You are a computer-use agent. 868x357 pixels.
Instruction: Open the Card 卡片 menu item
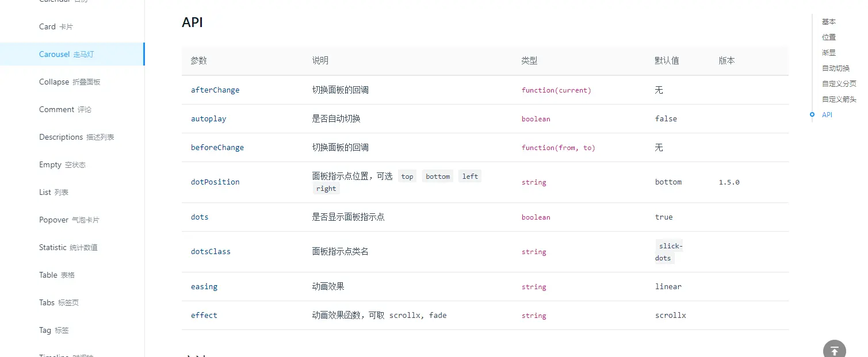click(x=56, y=26)
